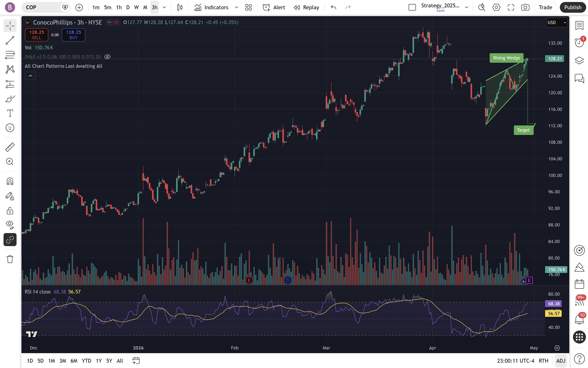Enter fullscreen mode
This screenshot has width=588, height=368.
click(511, 7)
